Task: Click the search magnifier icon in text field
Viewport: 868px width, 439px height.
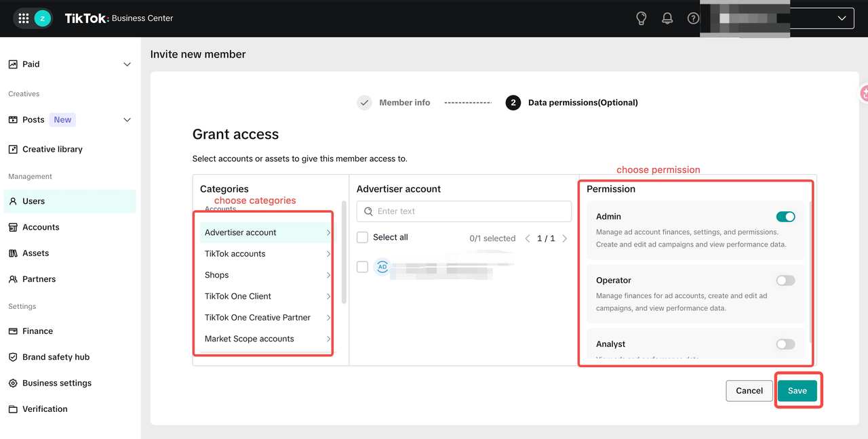Action: [369, 211]
